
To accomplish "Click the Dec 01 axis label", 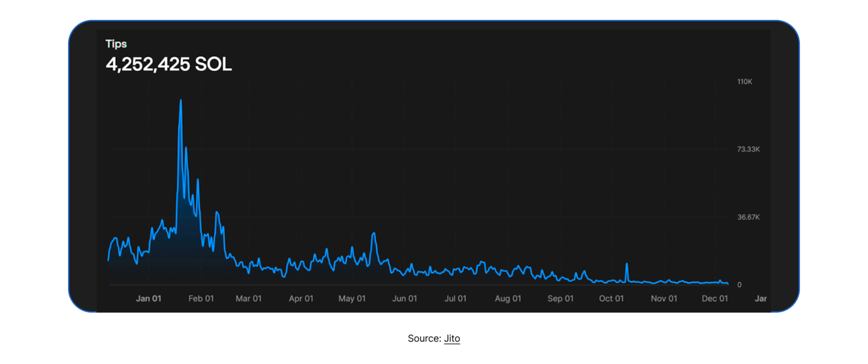I will [x=714, y=298].
